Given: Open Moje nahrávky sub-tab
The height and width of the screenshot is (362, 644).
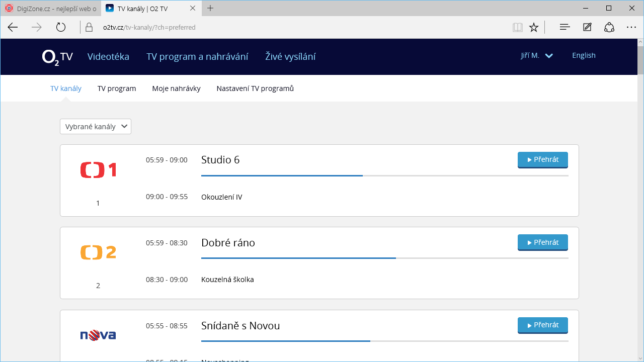Looking at the screenshot, I should (176, 88).
